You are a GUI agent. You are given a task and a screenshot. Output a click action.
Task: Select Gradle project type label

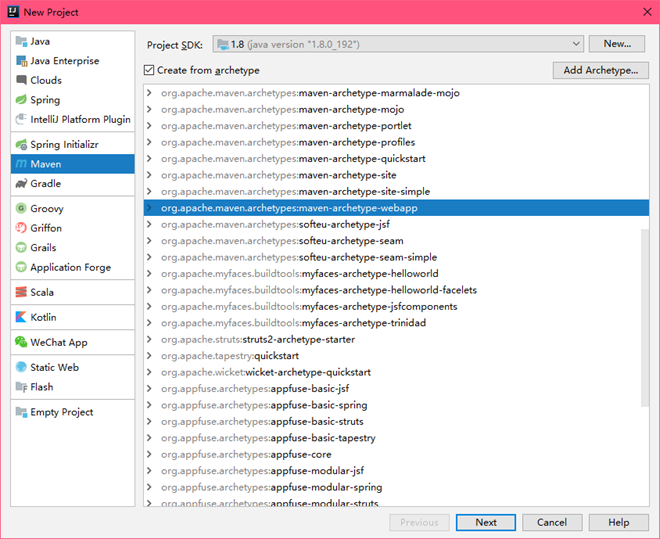45,183
